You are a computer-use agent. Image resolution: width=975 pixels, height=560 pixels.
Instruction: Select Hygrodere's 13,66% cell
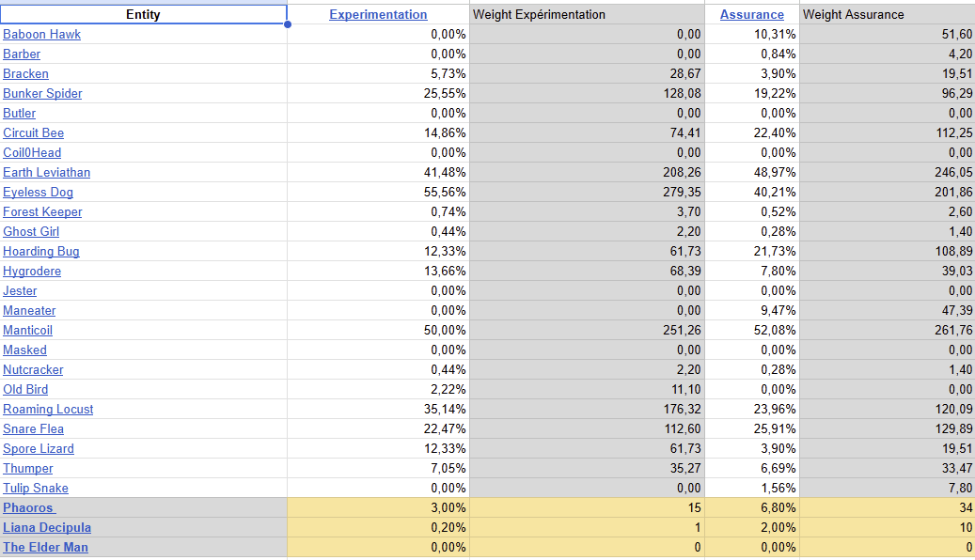[x=378, y=271]
